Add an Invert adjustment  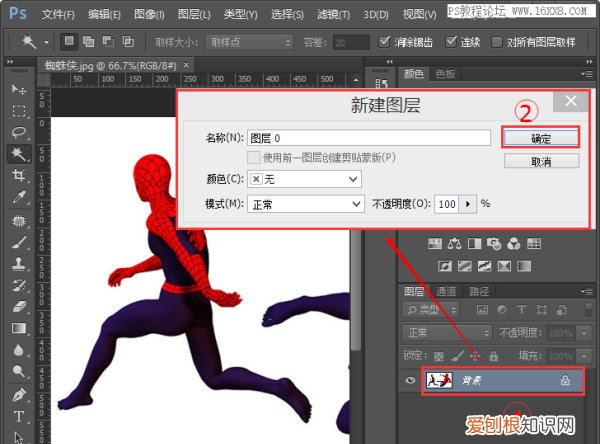(x=445, y=266)
